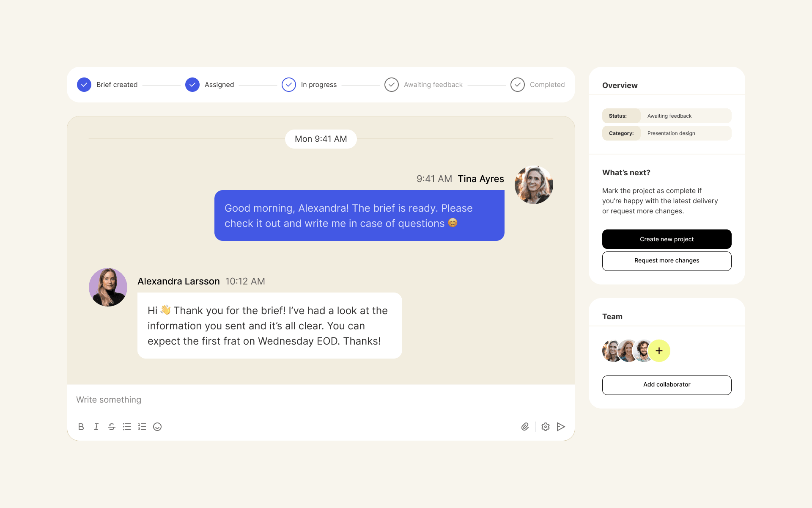Open the emoji picker icon

157,427
